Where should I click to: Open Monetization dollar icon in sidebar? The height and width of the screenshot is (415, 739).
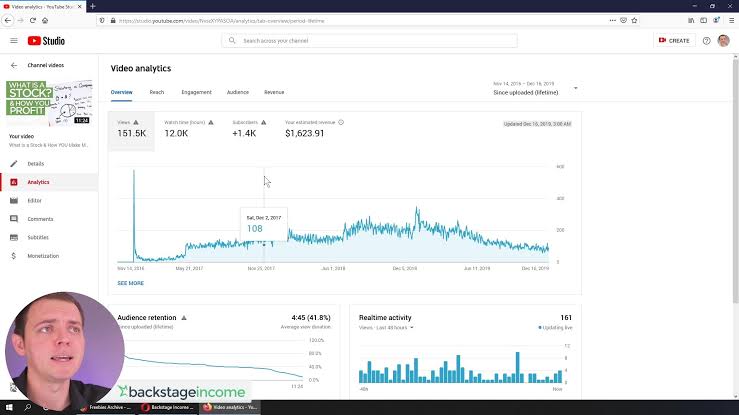(14, 256)
